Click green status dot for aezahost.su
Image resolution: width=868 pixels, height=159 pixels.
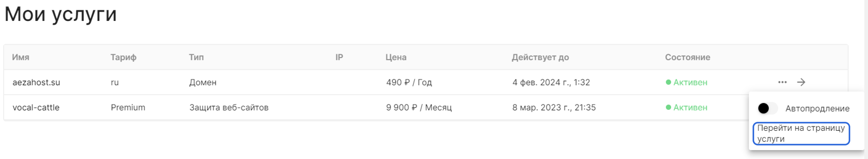tap(668, 82)
